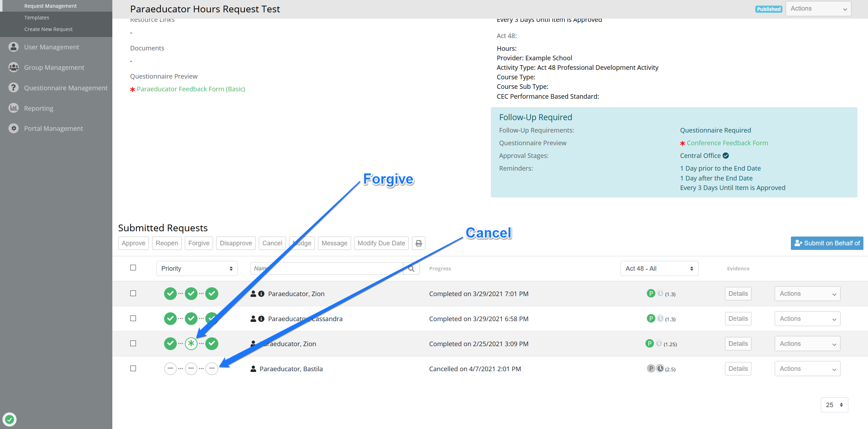Click Submit on Behalf of button

[827, 243]
